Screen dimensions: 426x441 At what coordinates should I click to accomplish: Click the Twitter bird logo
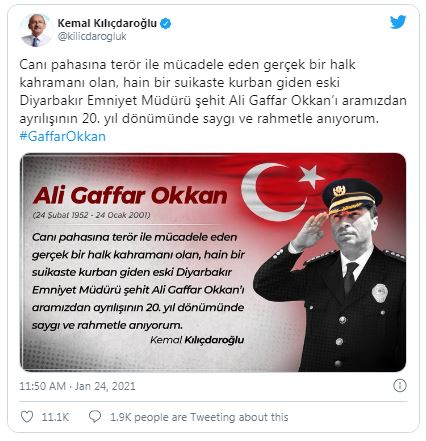coord(398,22)
